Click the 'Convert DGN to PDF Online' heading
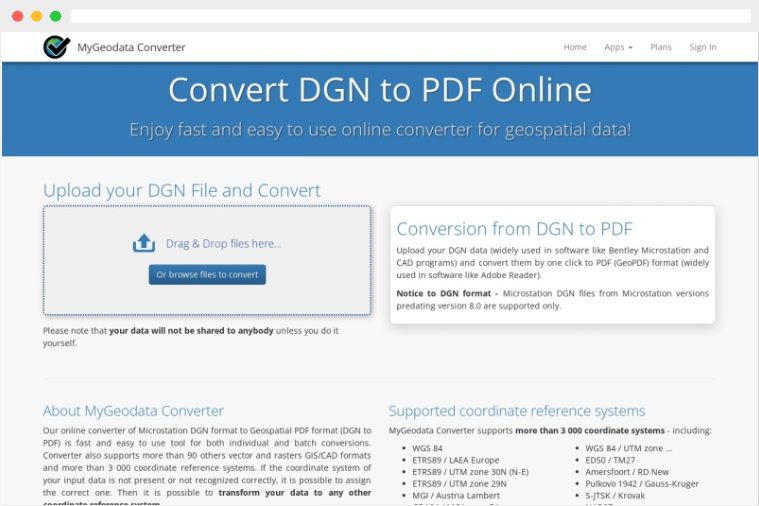Viewport: 759px width, 506px height. [380, 90]
